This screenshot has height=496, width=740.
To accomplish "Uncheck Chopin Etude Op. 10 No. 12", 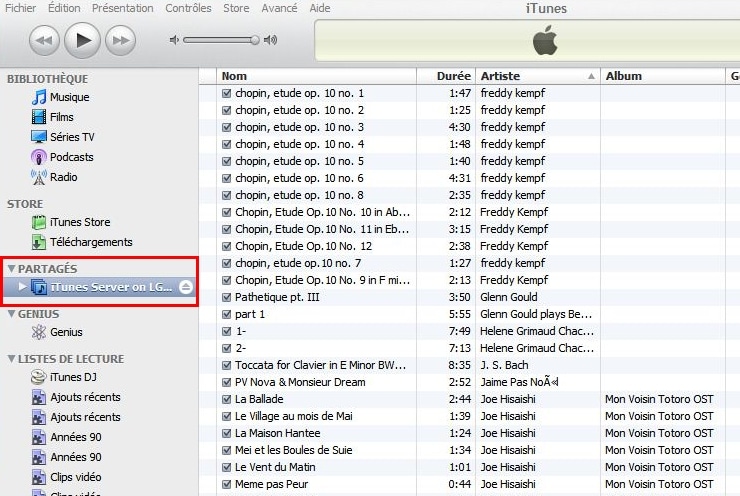I will 227,246.
